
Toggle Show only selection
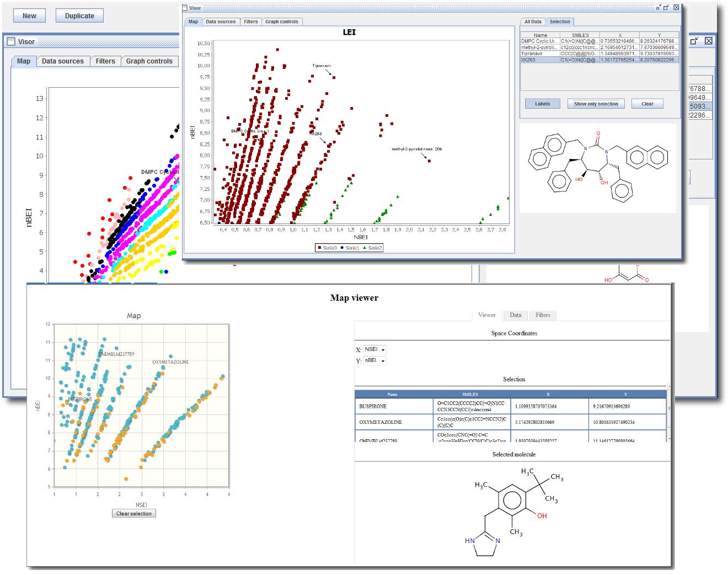[596, 104]
